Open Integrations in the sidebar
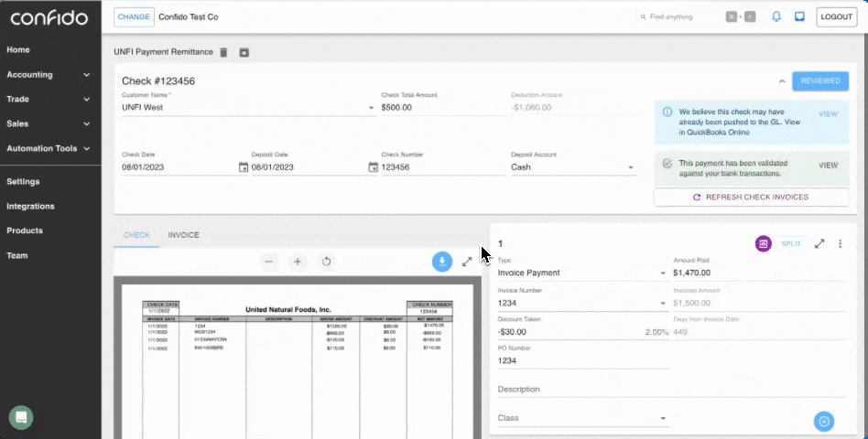 pyautogui.click(x=30, y=206)
